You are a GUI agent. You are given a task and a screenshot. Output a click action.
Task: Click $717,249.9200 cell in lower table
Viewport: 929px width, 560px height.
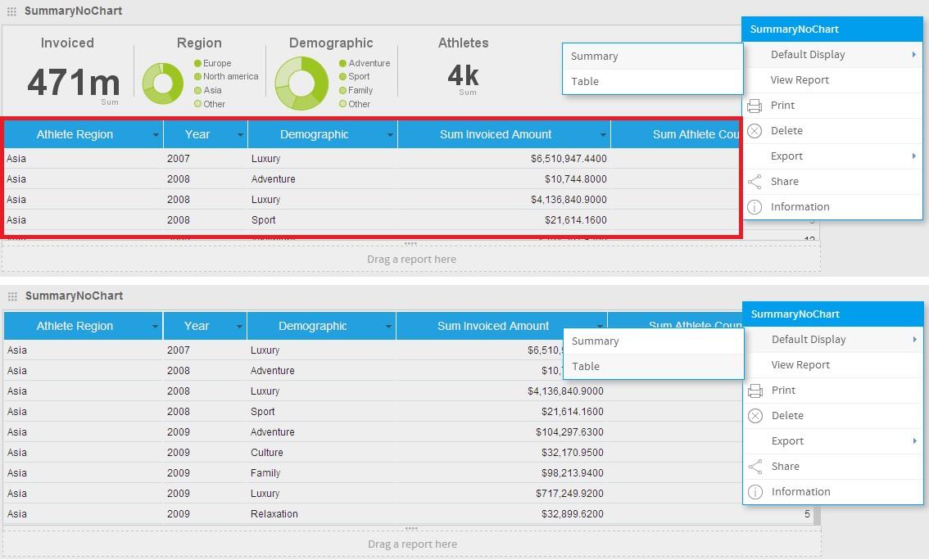pos(569,494)
